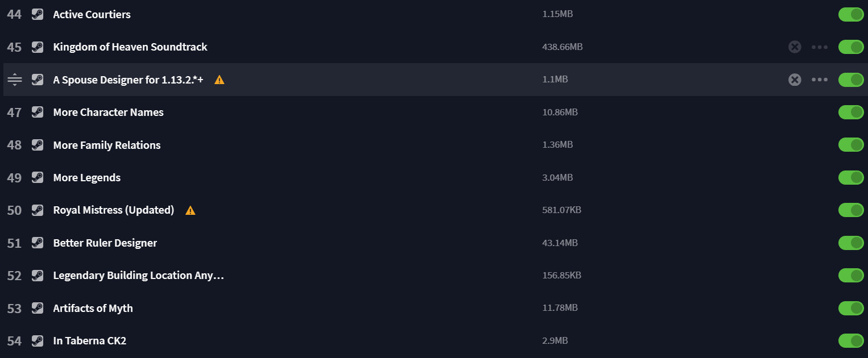868x358 pixels.
Task: Click the drag handle on Spouse Designer row
Action: 15,80
